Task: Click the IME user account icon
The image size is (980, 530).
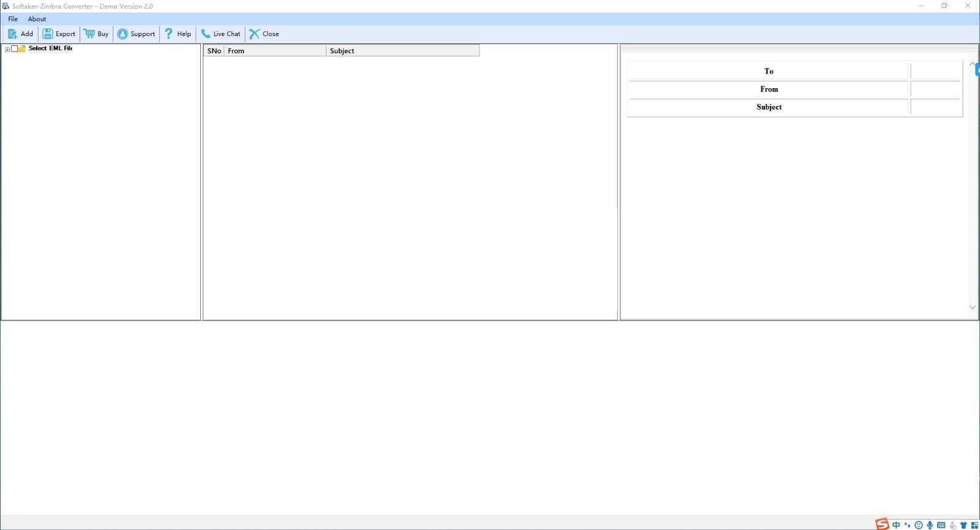Action: click(952, 525)
